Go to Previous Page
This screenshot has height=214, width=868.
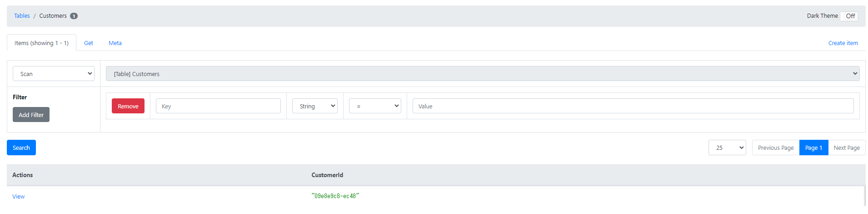(776, 148)
